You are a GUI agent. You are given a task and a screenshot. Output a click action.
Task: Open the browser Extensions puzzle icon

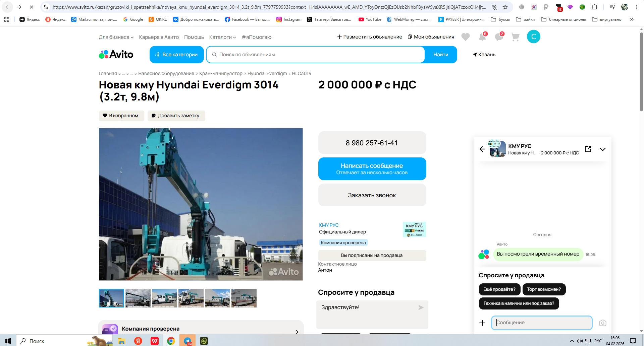click(594, 7)
